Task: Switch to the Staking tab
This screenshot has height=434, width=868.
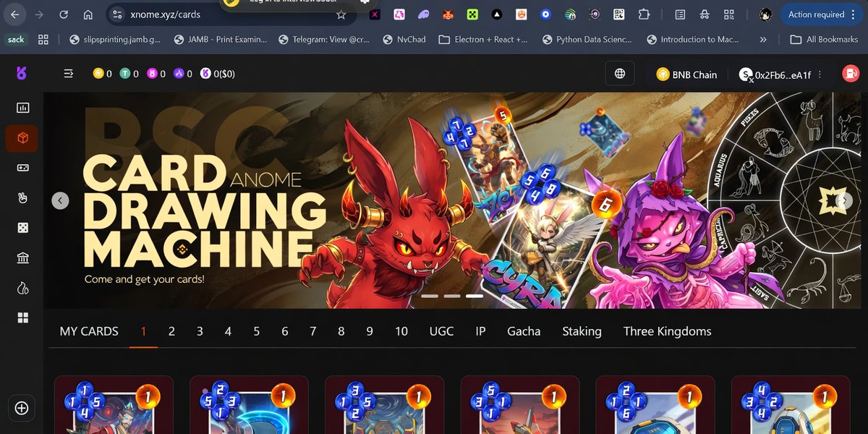Action: point(582,331)
